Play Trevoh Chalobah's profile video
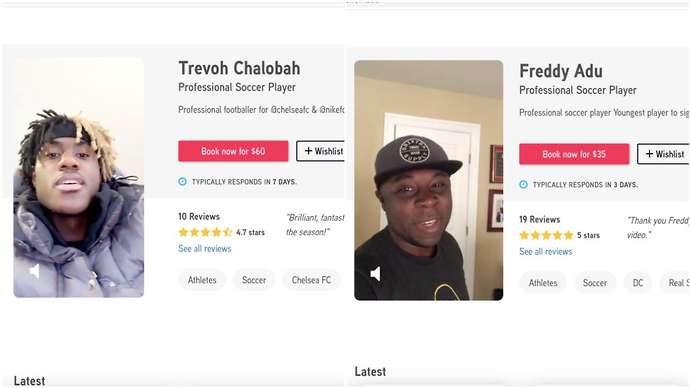Viewport: 690px width, 388px height. pyautogui.click(x=79, y=177)
